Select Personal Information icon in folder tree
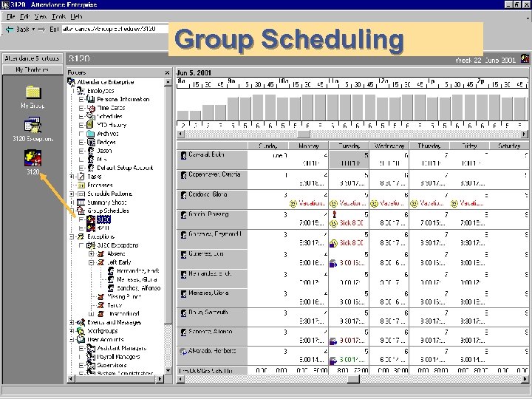The width and height of the screenshot is (532, 399). coord(91,99)
